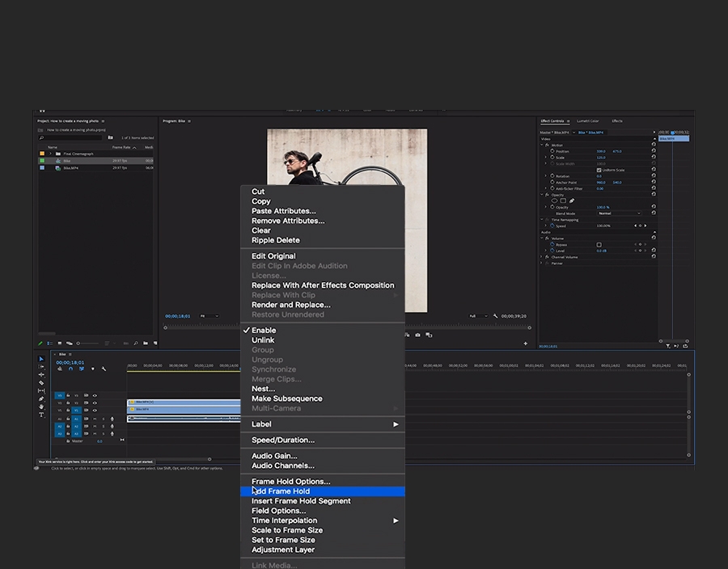728x569 pixels.
Task: Open the Blend Mode dropdown
Action: 619,213
